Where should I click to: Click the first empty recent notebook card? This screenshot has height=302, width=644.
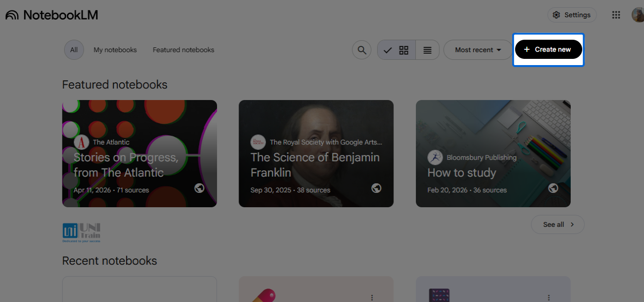click(139, 289)
